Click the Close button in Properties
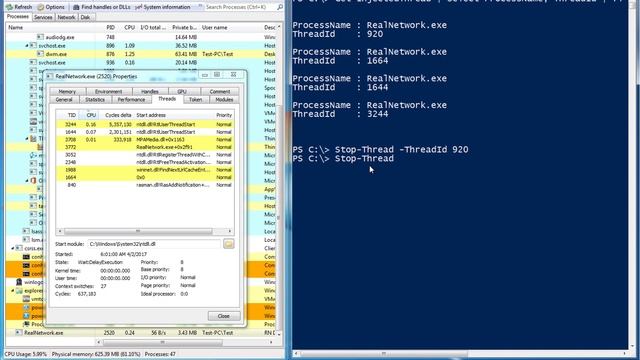Viewport: 640px width, 360px height. (224, 316)
